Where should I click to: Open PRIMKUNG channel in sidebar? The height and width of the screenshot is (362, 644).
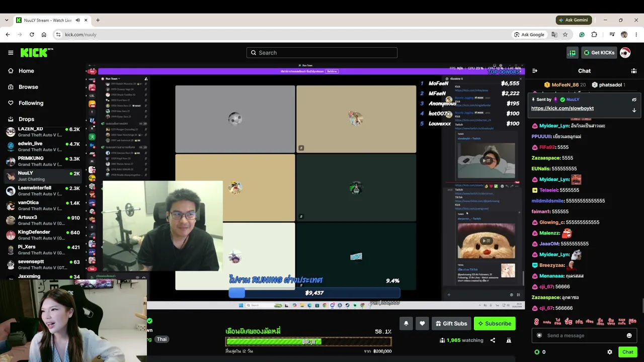[x=43, y=161]
